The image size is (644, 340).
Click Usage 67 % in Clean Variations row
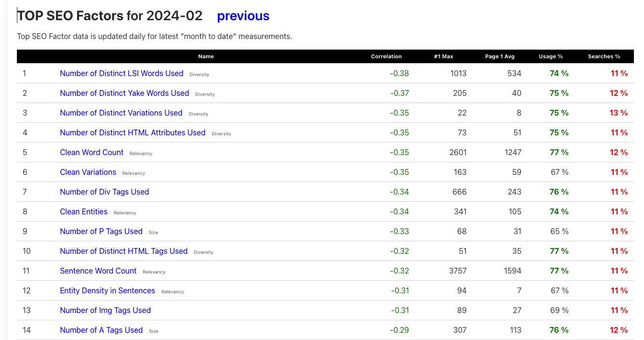pyautogui.click(x=559, y=172)
